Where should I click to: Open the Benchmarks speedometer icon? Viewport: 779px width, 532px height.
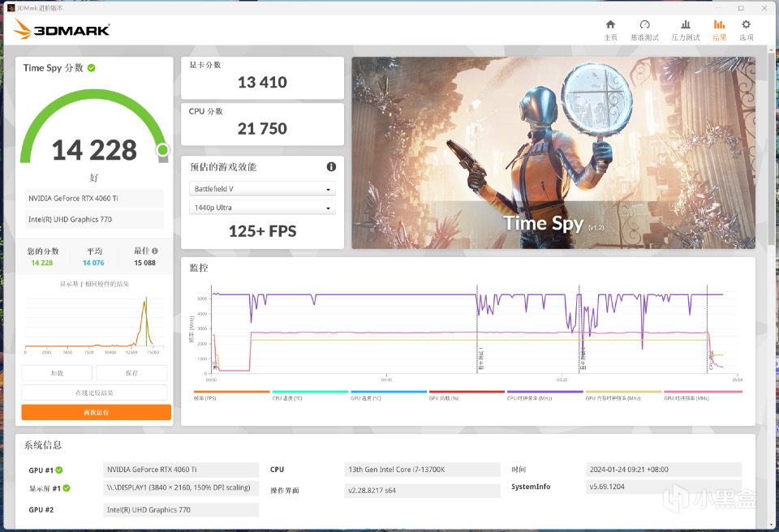pos(645,24)
